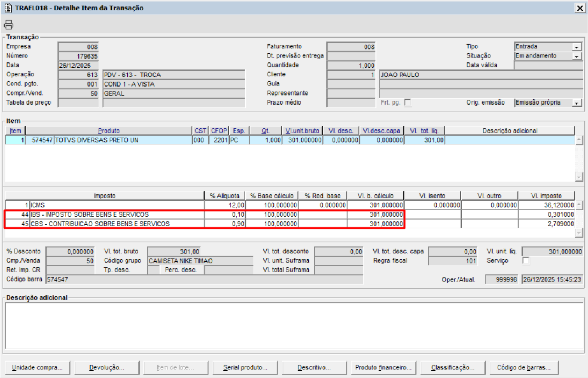Image resolution: width=588 pixels, height=378 pixels.
Task: Click the Vl.unit.bruto column header
Action: [x=302, y=130]
